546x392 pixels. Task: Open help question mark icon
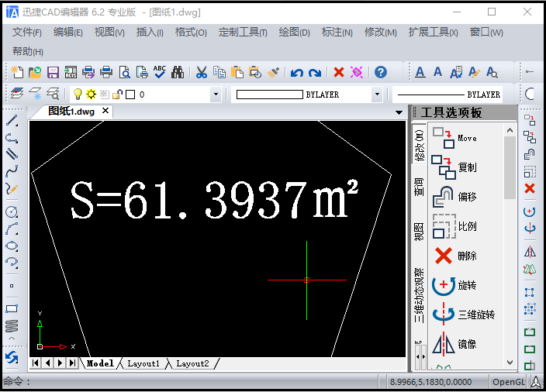coord(381,72)
